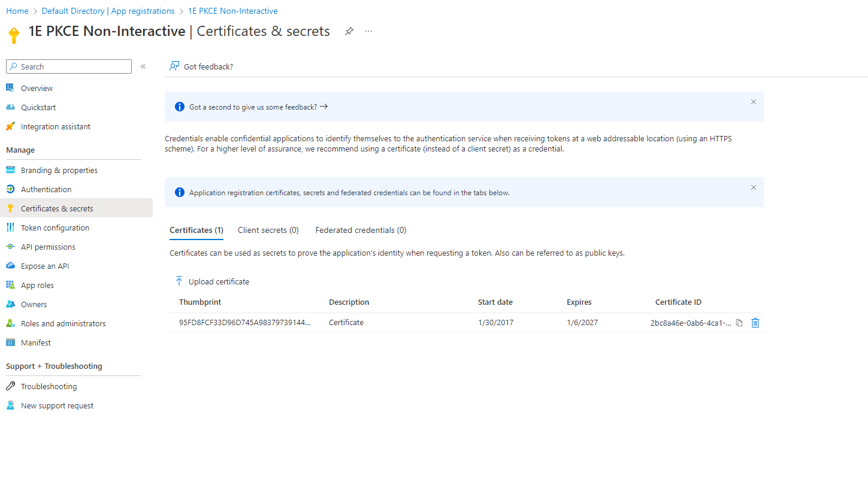Viewport: 868px width, 491px height.
Task: Click the expiry date 1/6/2027
Action: tap(582, 322)
